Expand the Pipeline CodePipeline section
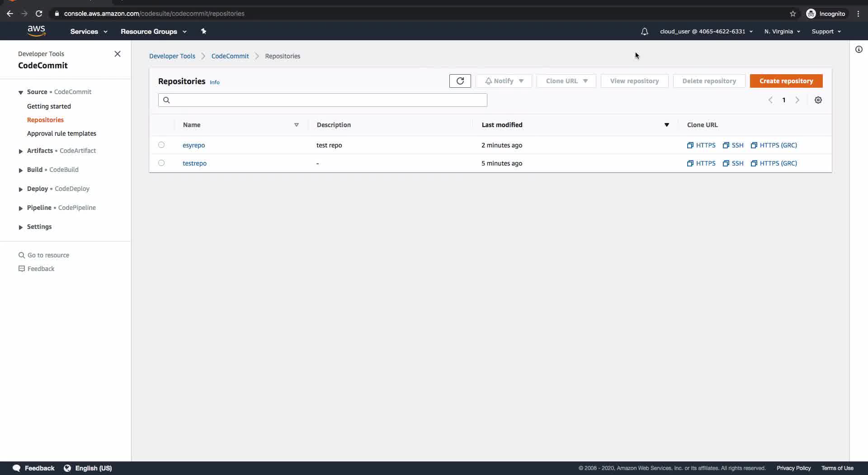Viewport: 868px width, 475px height. [21, 208]
